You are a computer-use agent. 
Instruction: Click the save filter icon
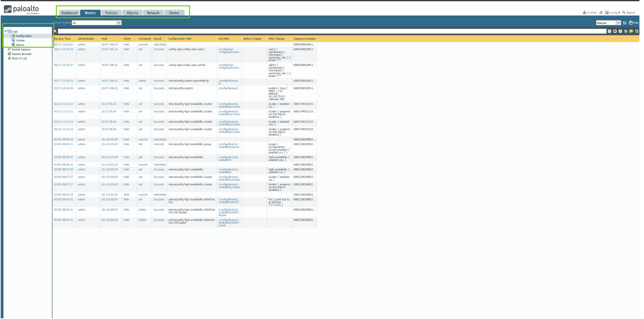tap(626, 31)
